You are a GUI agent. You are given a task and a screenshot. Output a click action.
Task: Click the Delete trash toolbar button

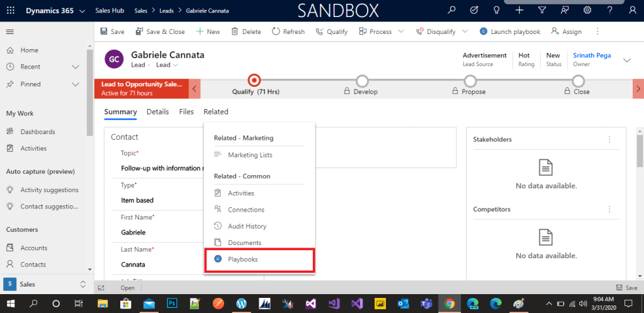tap(246, 31)
